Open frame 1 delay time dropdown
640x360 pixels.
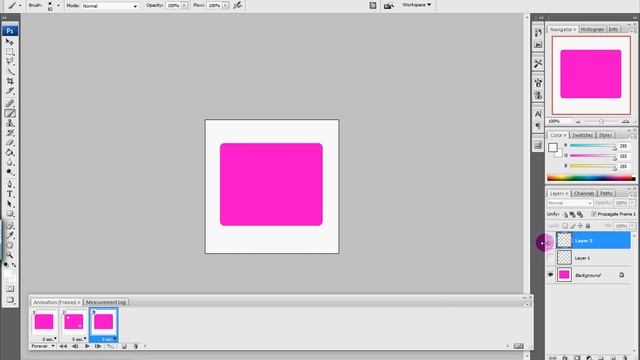click(50, 339)
